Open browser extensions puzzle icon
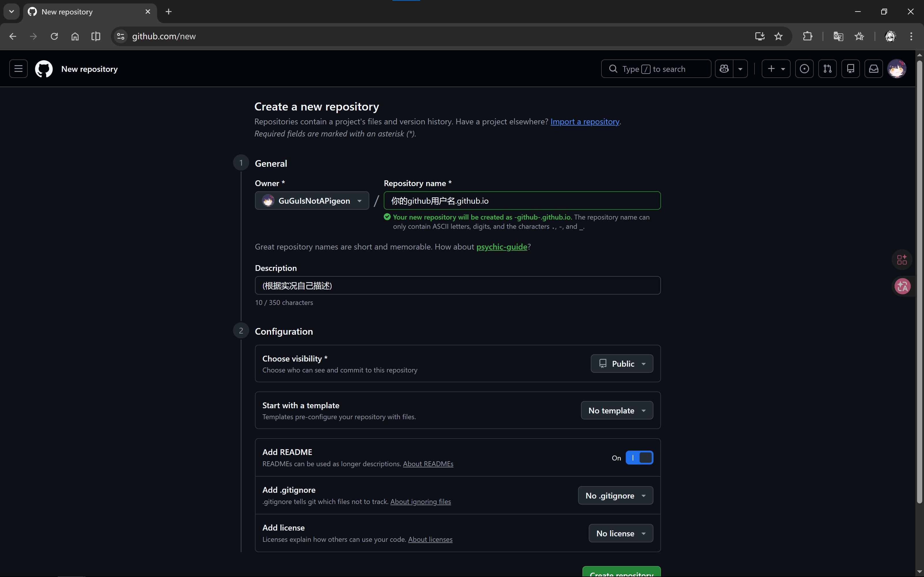 point(808,36)
